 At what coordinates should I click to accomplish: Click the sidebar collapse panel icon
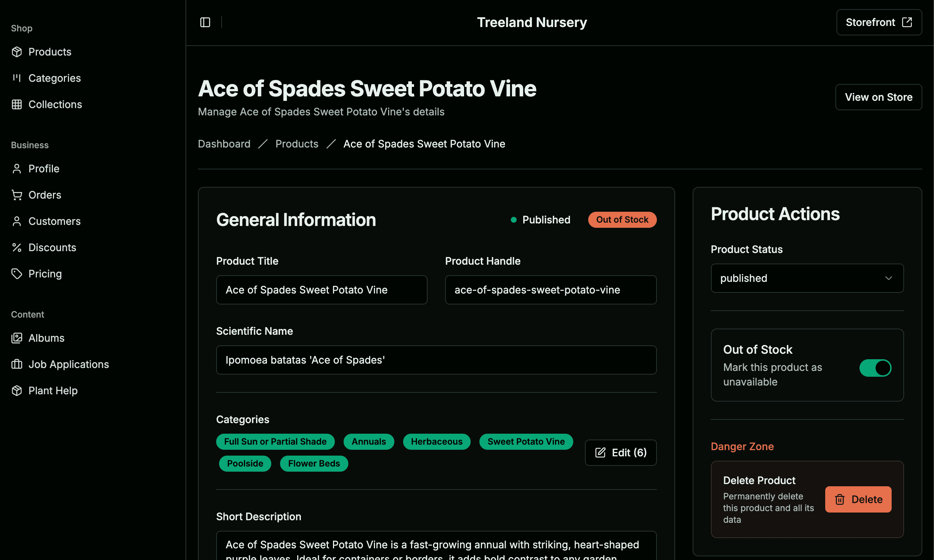[x=206, y=22]
